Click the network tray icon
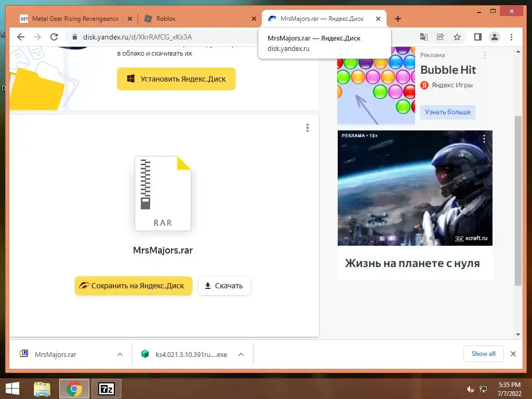This screenshot has height=399, width=532. pyautogui.click(x=483, y=389)
